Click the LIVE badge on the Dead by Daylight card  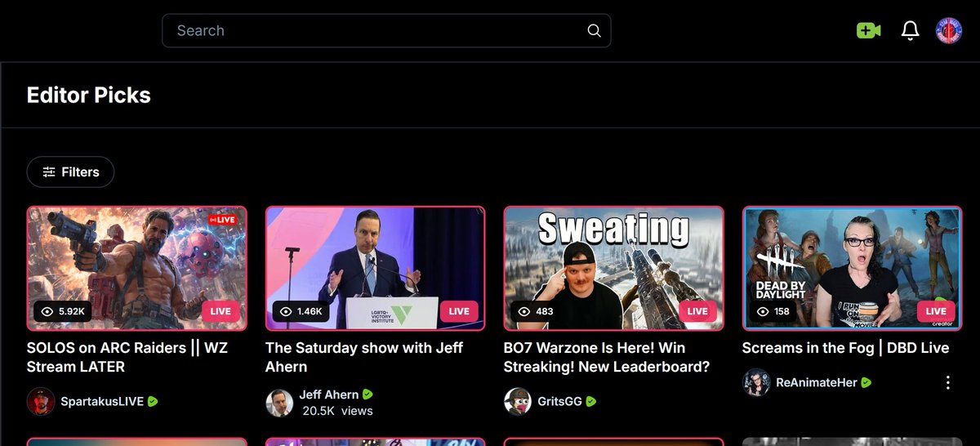pos(936,311)
